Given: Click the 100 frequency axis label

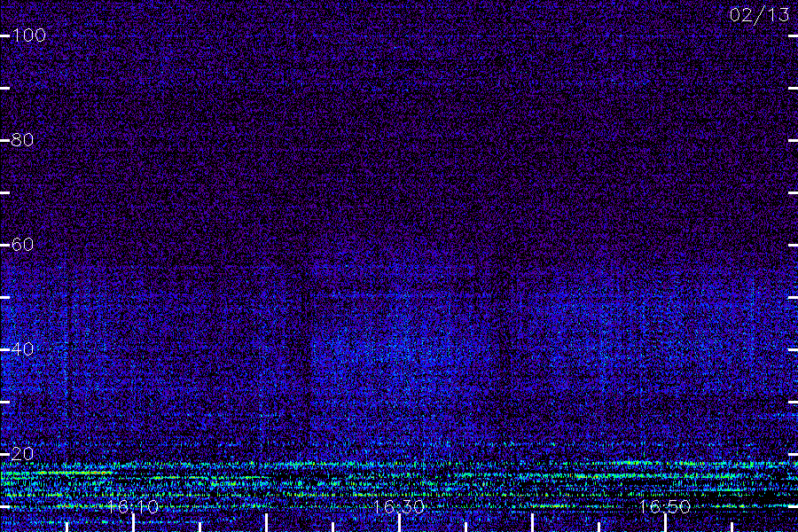Looking at the screenshot, I should (28, 35).
